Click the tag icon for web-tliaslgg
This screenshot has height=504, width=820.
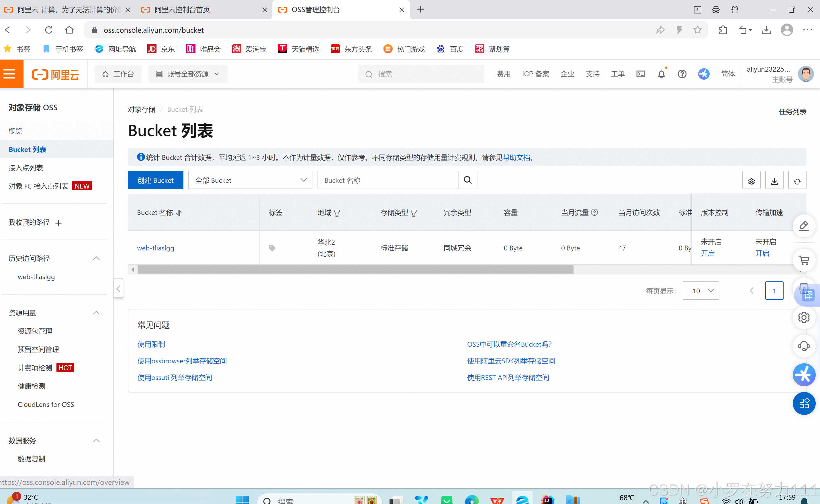272,248
